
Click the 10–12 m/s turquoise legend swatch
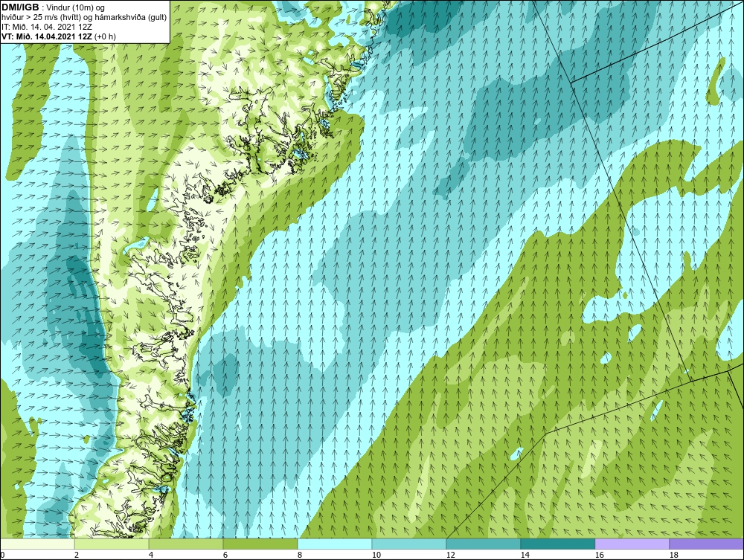tap(409, 544)
